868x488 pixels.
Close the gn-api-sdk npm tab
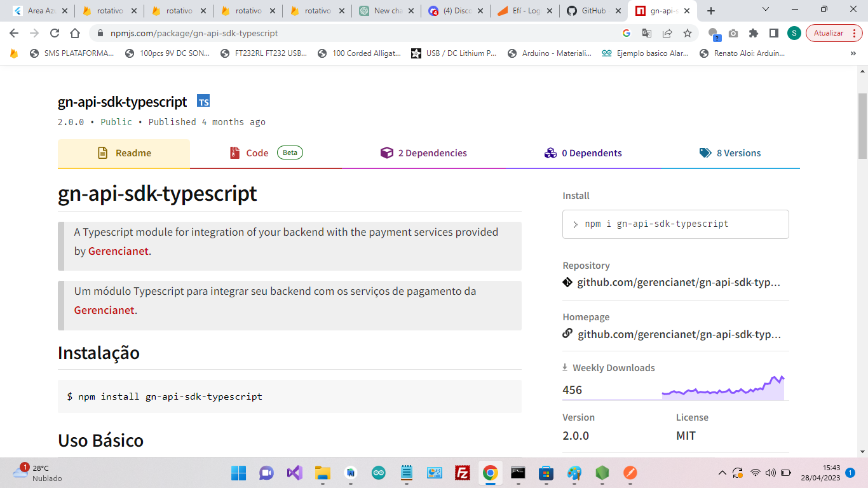[686, 11]
